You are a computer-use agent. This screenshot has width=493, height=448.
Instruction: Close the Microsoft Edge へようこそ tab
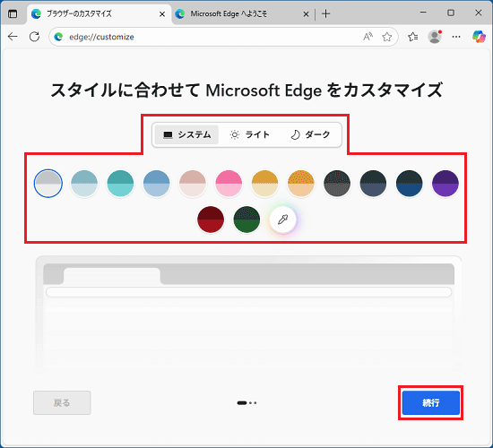(x=306, y=14)
